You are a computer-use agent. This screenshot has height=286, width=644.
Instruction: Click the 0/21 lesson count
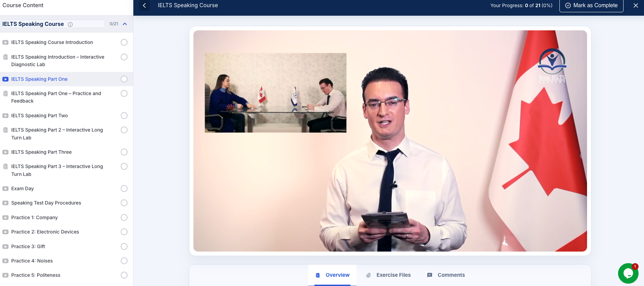[x=114, y=24]
